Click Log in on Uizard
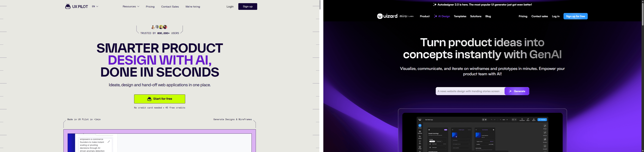 coord(556,16)
